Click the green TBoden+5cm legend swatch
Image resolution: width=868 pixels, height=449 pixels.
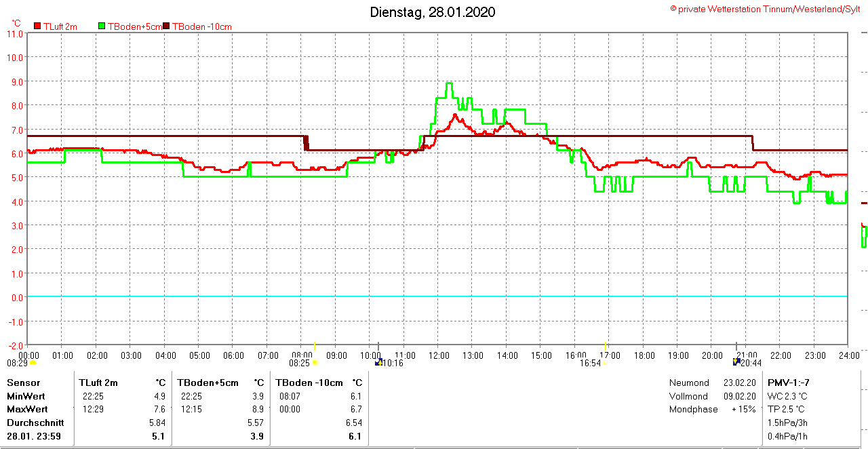point(102,26)
